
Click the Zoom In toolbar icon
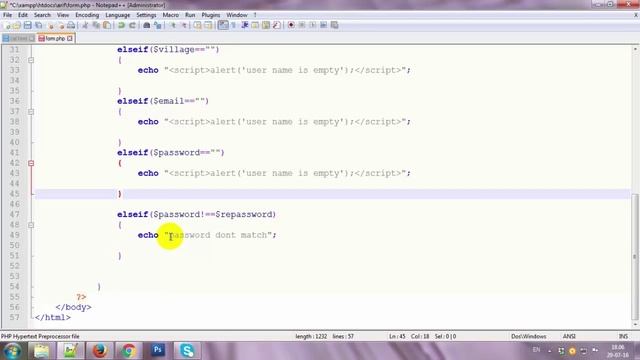tap(173, 25)
